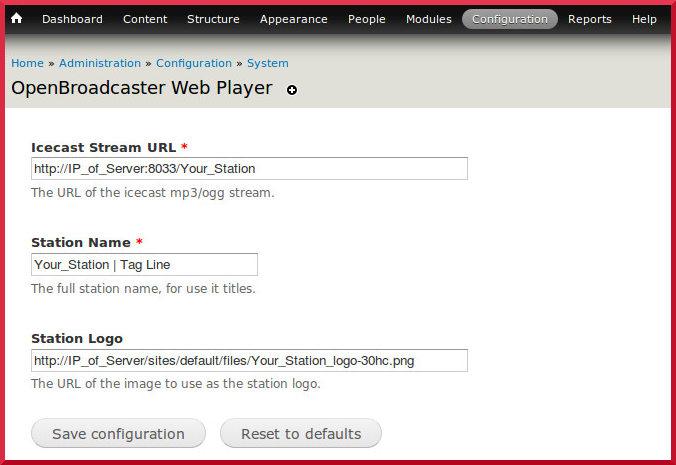Select the active Configuration menu tab
This screenshot has width=676, height=465.
[x=510, y=19]
